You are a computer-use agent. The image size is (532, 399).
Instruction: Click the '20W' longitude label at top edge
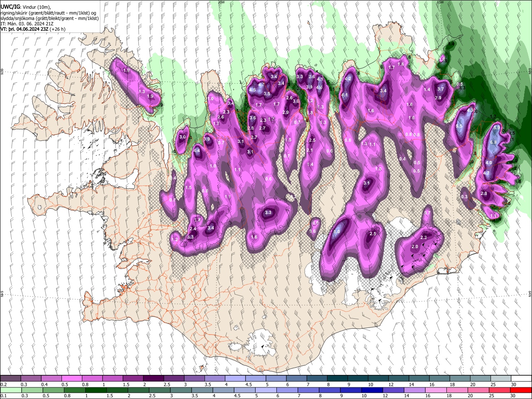(221, 2)
